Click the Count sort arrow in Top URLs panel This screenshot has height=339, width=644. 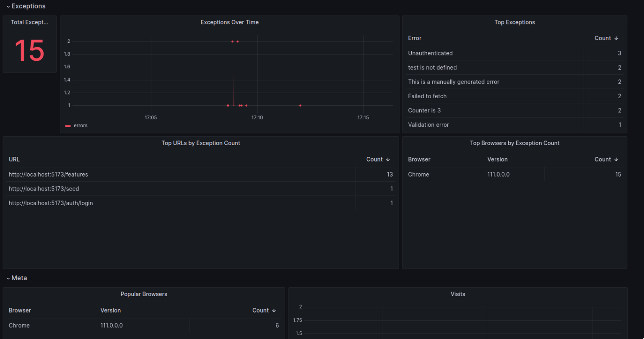click(x=388, y=159)
